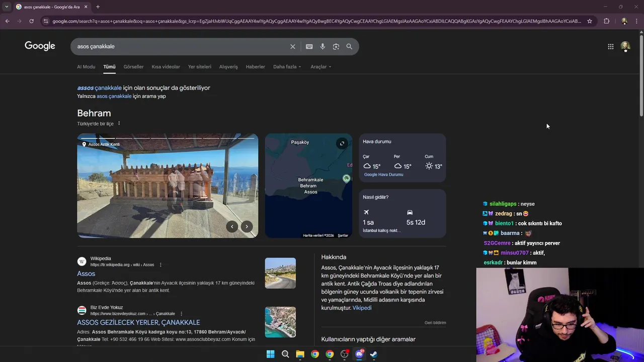Expand the map with the fullscreen icon
Viewport: 644px width, 362px height.
tap(342, 143)
